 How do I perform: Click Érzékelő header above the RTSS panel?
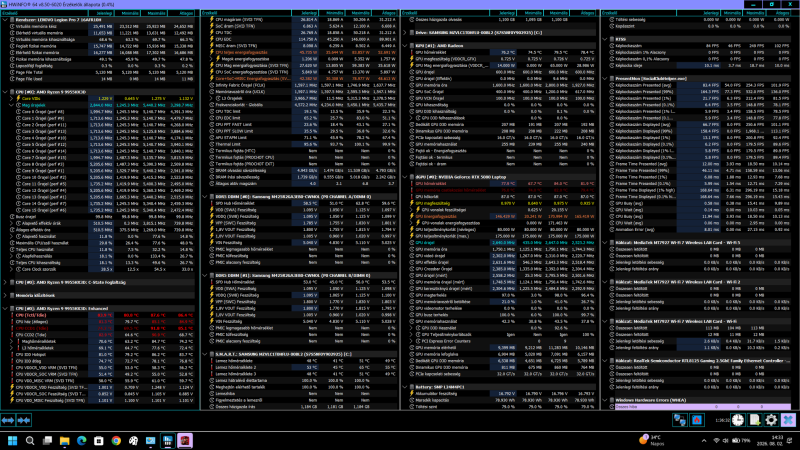click(x=639, y=13)
